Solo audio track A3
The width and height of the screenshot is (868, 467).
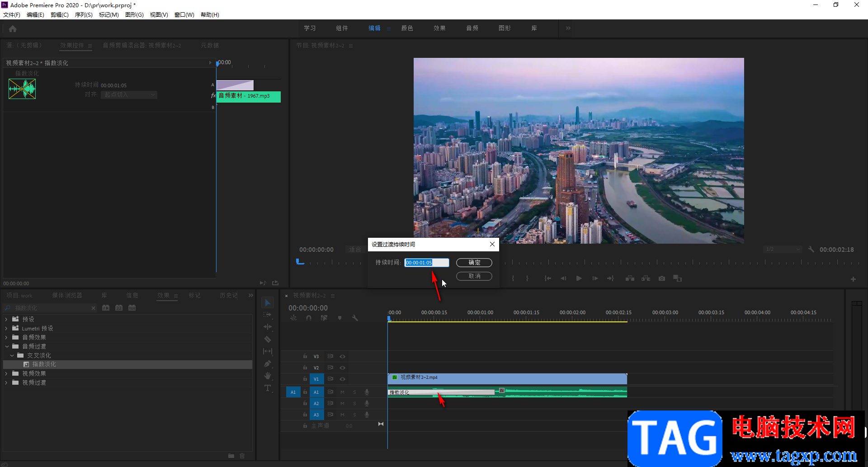tap(354, 415)
